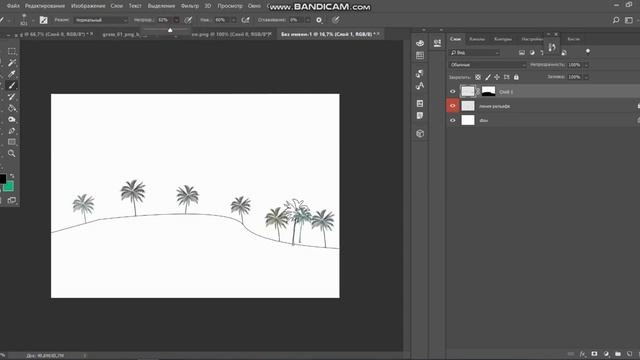
Task: Toggle lock position icon
Action: coord(497,77)
